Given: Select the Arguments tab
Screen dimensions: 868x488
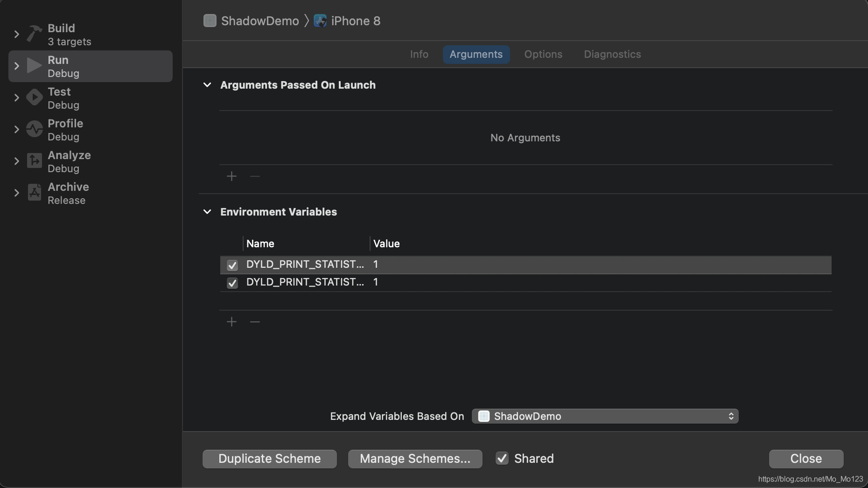Looking at the screenshot, I should tap(476, 55).
